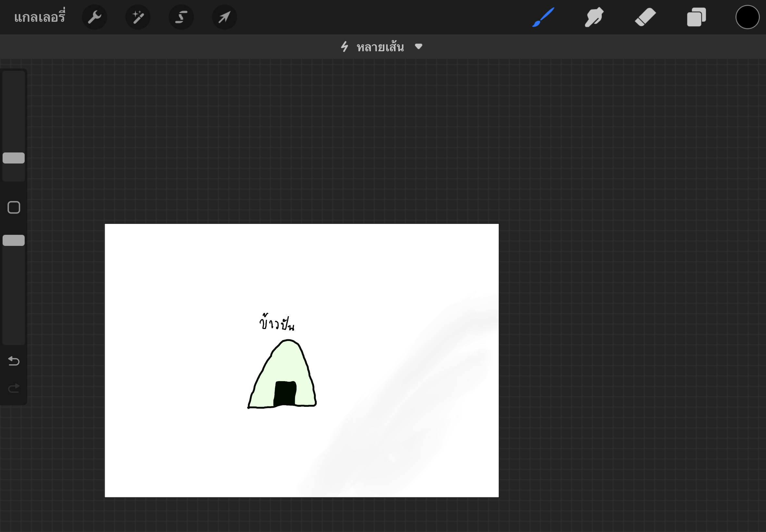Undo the last stroke
The width and height of the screenshot is (766, 532).
pyautogui.click(x=14, y=361)
